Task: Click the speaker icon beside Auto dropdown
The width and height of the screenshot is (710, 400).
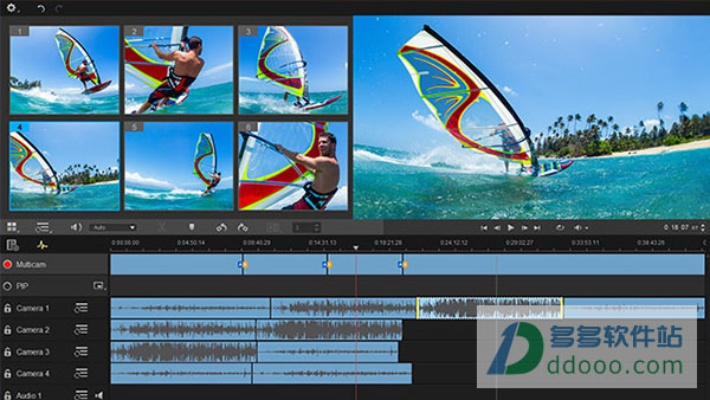Action: coord(76,228)
